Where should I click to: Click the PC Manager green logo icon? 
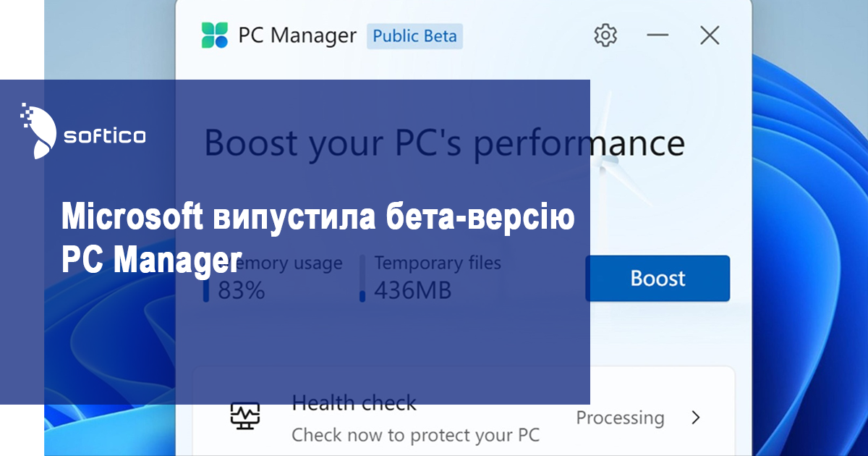point(214,35)
